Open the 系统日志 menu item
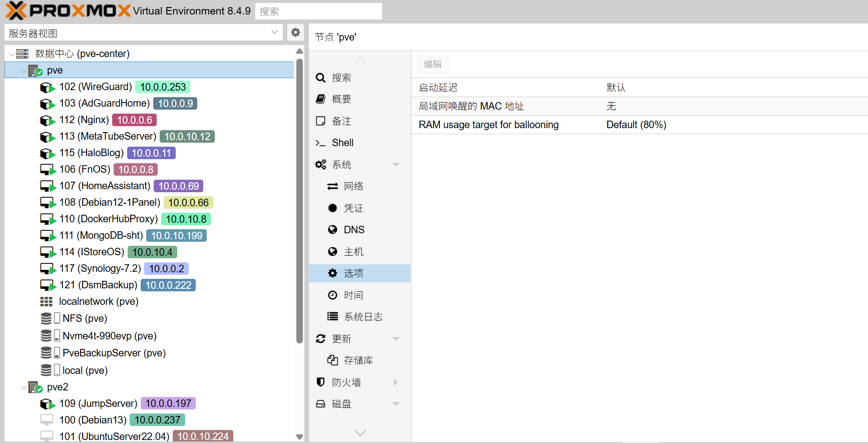Viewport: 868px width, 443px height. 360,317
